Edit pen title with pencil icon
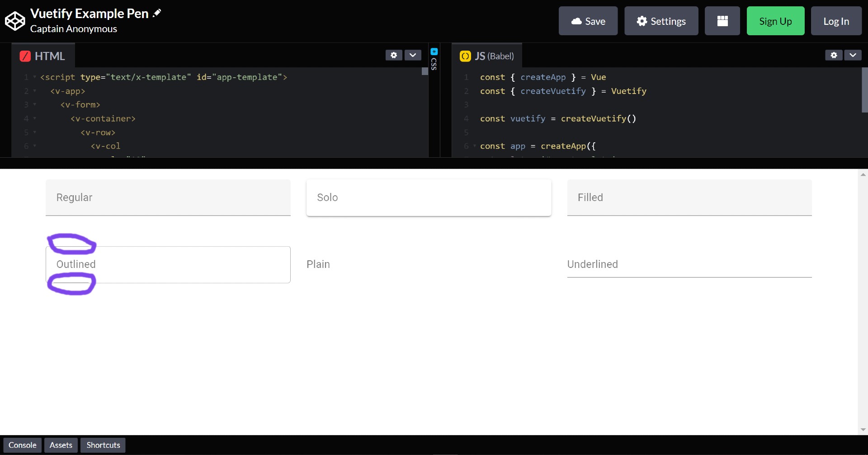 coord(157,13)
